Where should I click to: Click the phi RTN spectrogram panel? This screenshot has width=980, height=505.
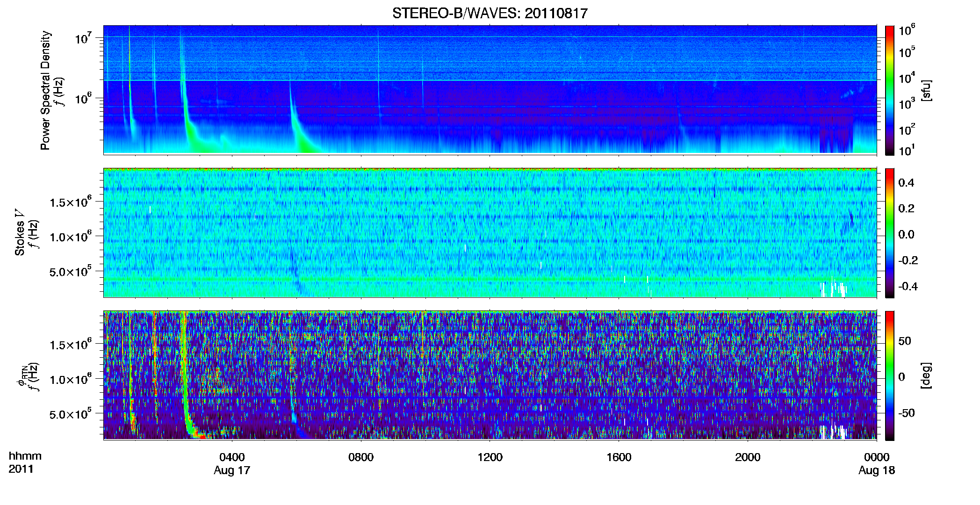(x=490, y=375)
